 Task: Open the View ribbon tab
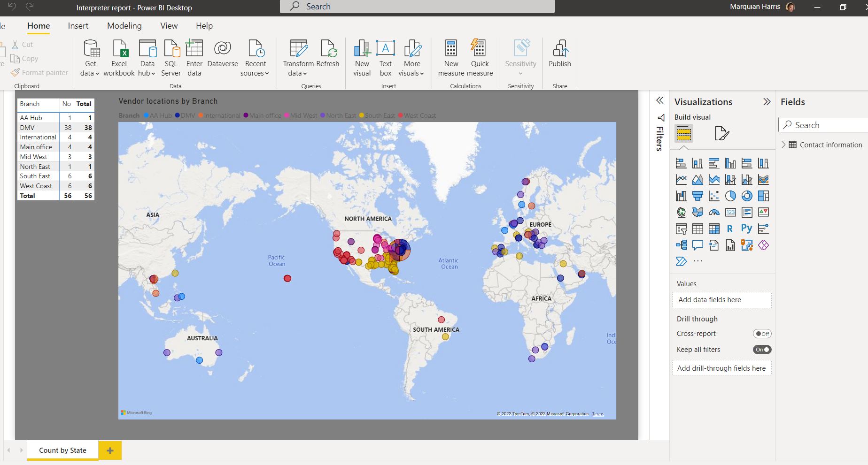tap(169, 26)
